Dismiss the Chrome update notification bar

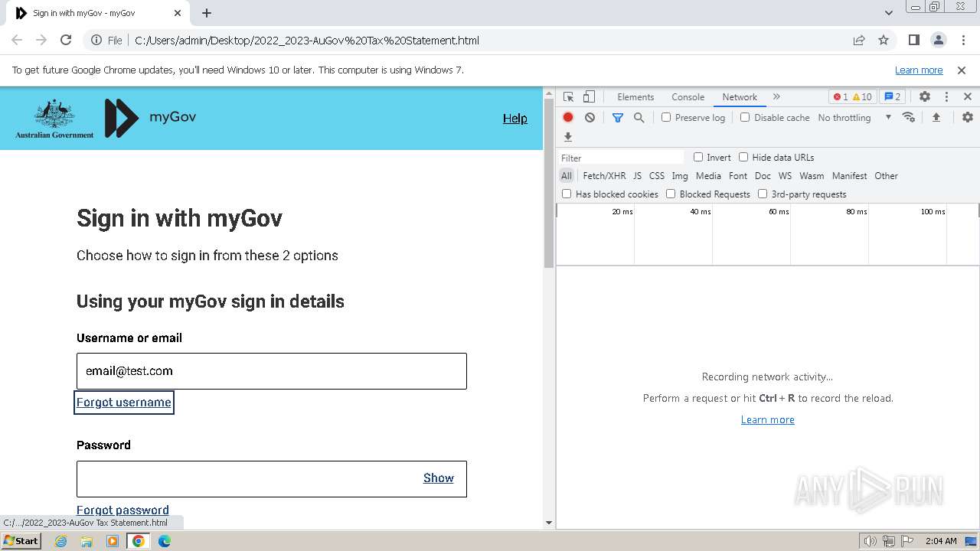point(962,70)
